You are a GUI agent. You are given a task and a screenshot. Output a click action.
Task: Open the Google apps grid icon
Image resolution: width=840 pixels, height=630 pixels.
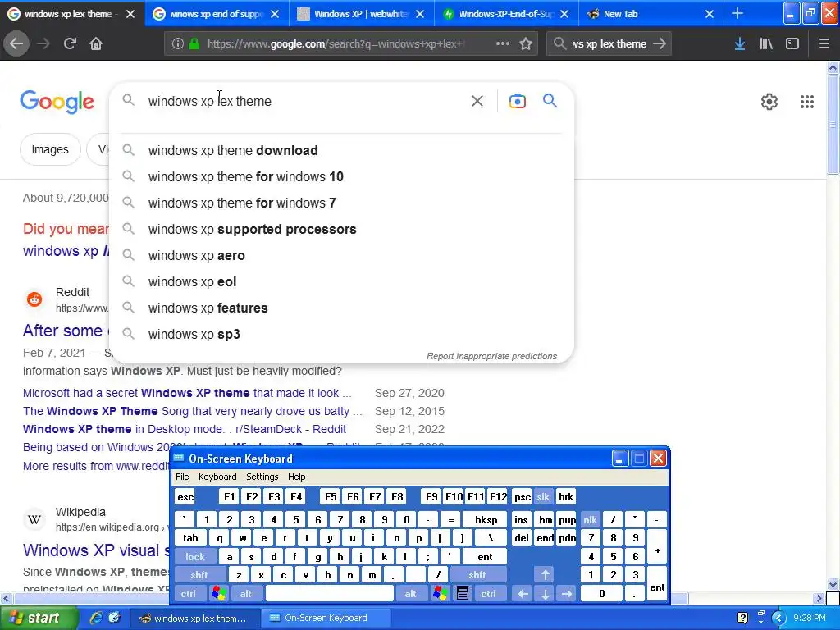click(x=807, y=101)
